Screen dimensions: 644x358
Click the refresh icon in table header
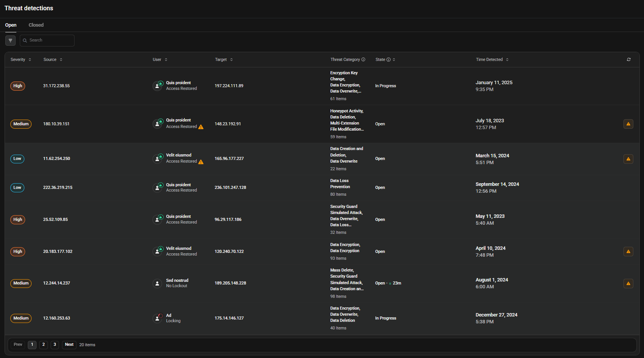tap(629, 59)
